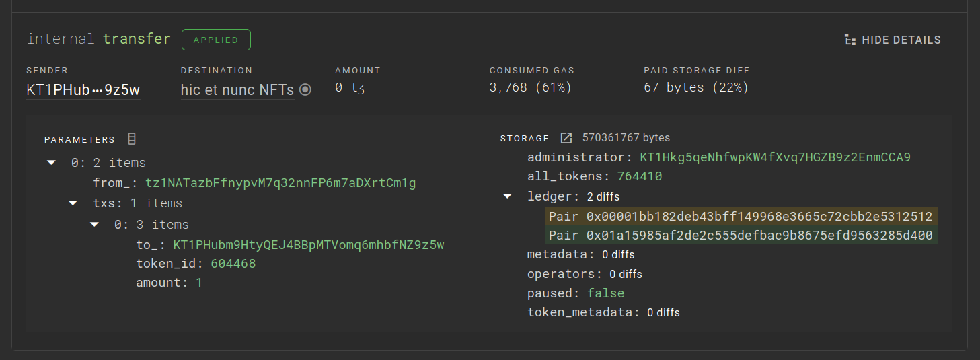Open the to_ contract address KT1PHubm9…
The image size is (980, 360).
coord(308,245)
